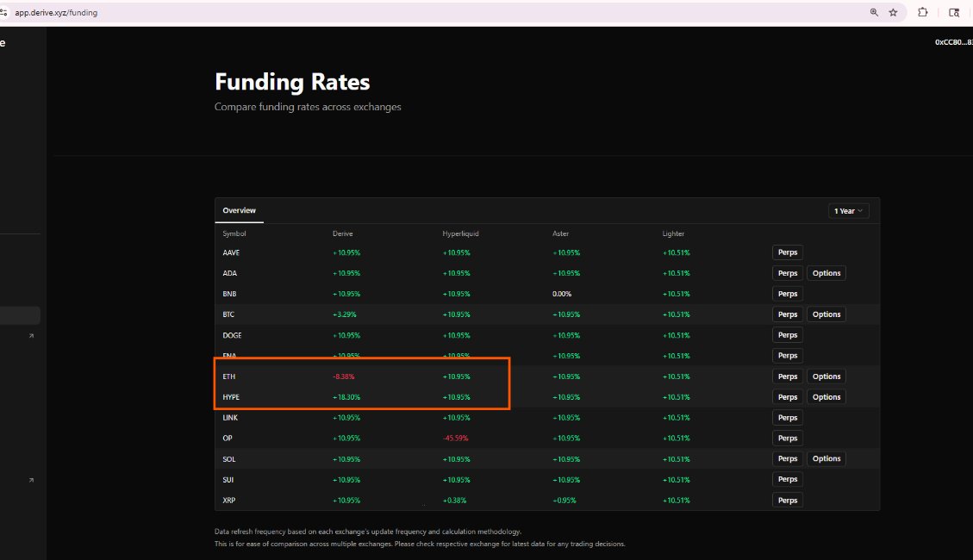Click Perps button in the ETH row

[788, 376]
